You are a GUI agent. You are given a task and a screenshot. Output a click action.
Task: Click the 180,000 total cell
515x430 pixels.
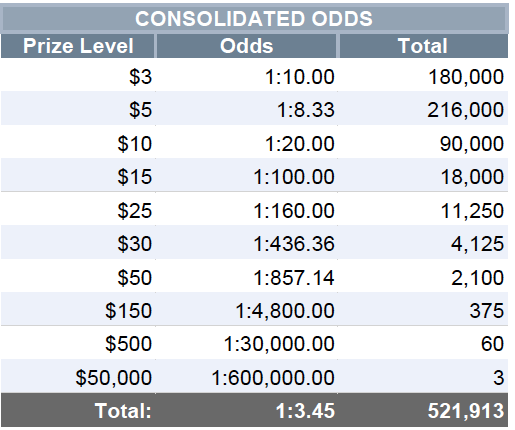(423, 76)
